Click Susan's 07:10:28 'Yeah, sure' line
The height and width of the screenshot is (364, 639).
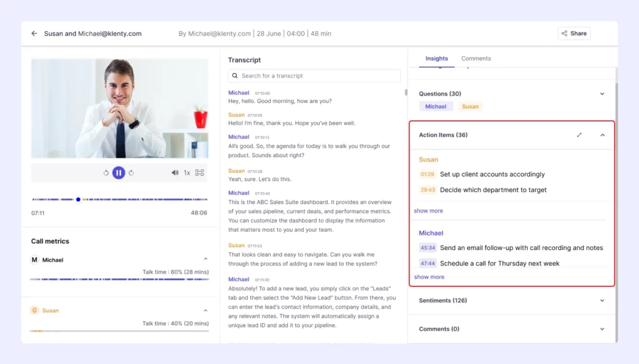point(260,179)
